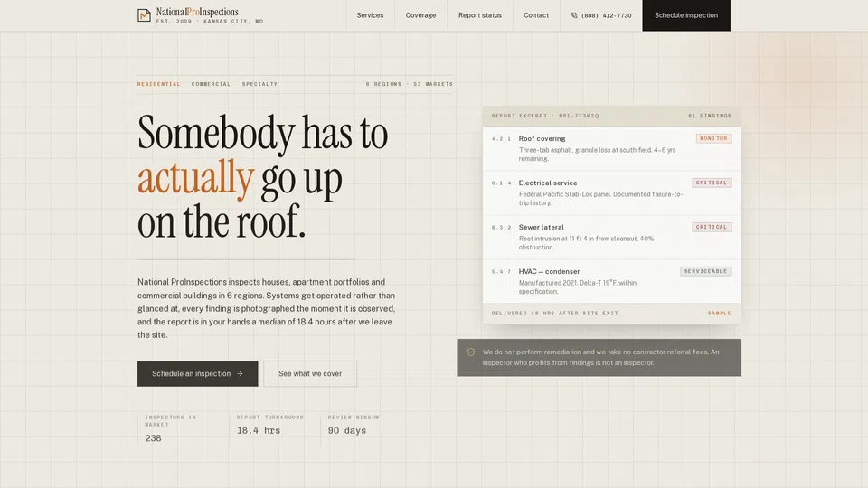Viewport: 868px width, 488px height.
Task: Click the Sewer lateral finding title
Action: [x=541, y=228]
